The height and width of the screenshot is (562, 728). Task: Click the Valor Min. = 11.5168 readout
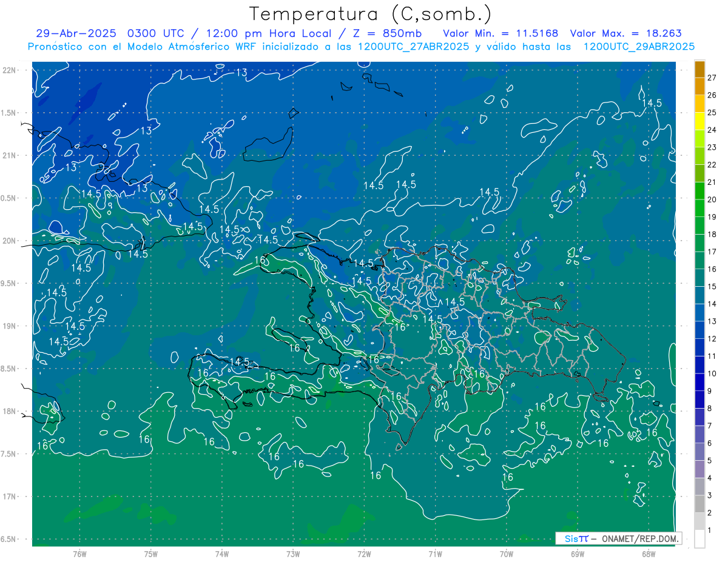500,33
